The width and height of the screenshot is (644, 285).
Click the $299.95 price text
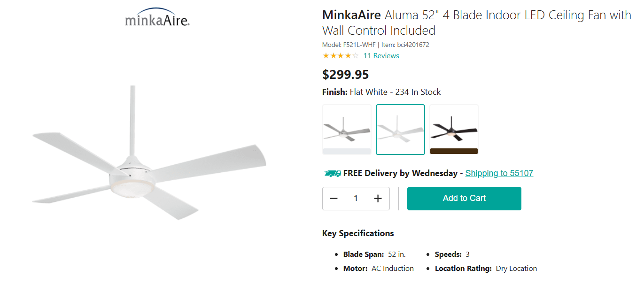[x=345, y=74]
